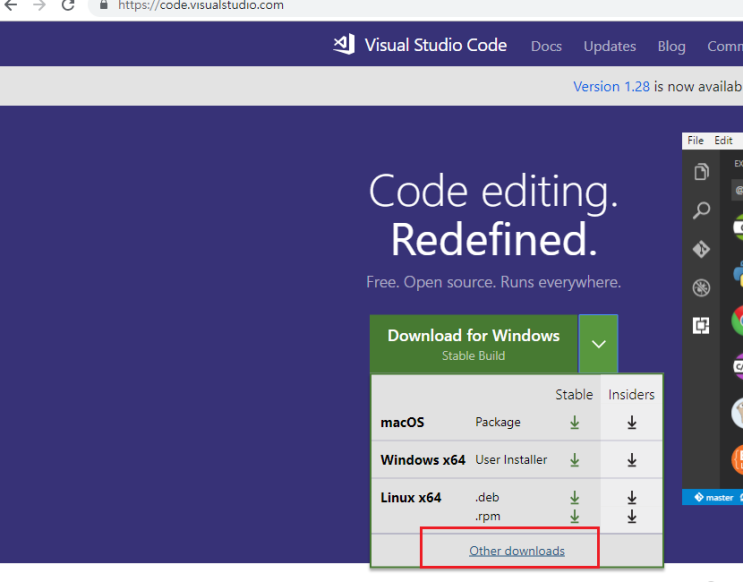This screenshot has height=582, width=743.
Task: Click the User Installer text
Action: pyautogui.click(x=511, y=460)
